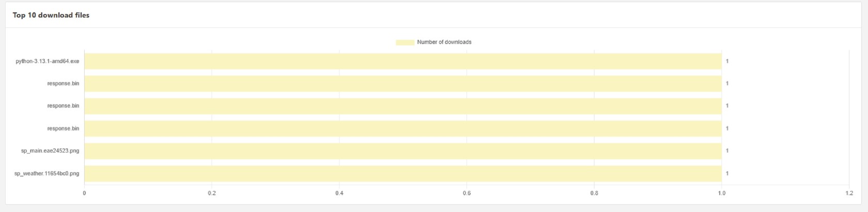The image size is (868, 212).
Task: Click the 0.2 tick on the x-axis
Action: (x=212, y=193)
